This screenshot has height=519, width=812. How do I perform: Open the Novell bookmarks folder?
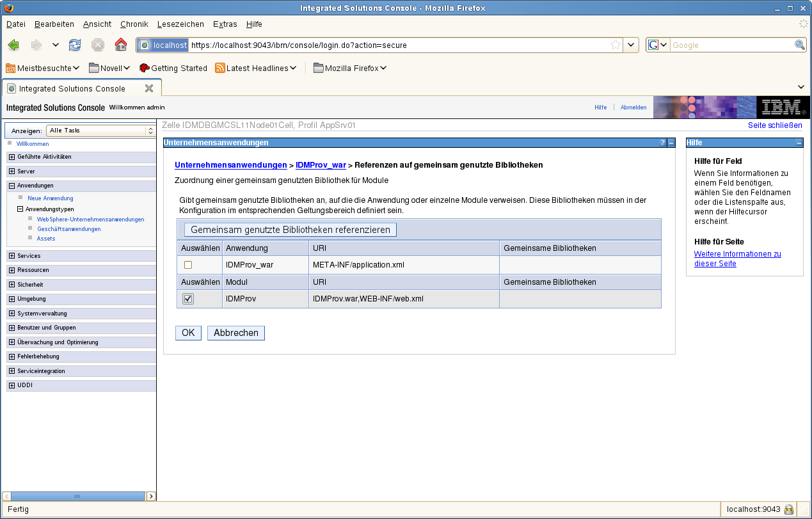(109, 68)
